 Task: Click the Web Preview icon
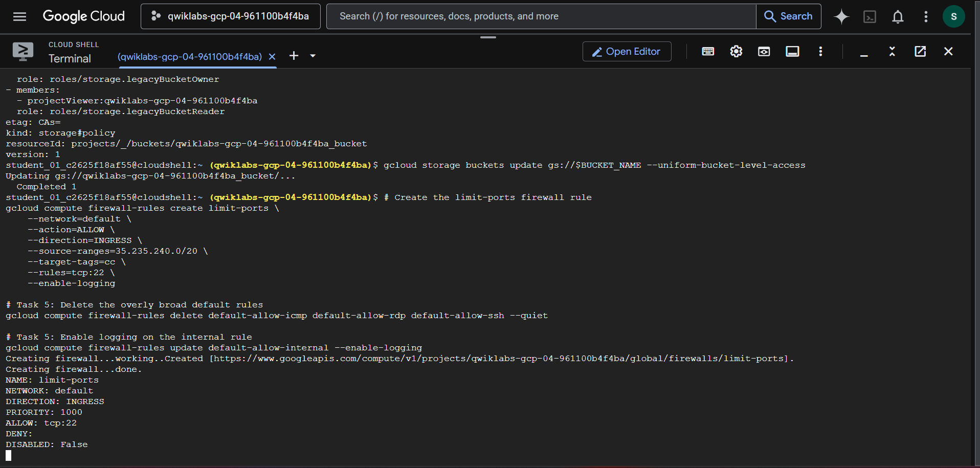click(x=764, y=51)
